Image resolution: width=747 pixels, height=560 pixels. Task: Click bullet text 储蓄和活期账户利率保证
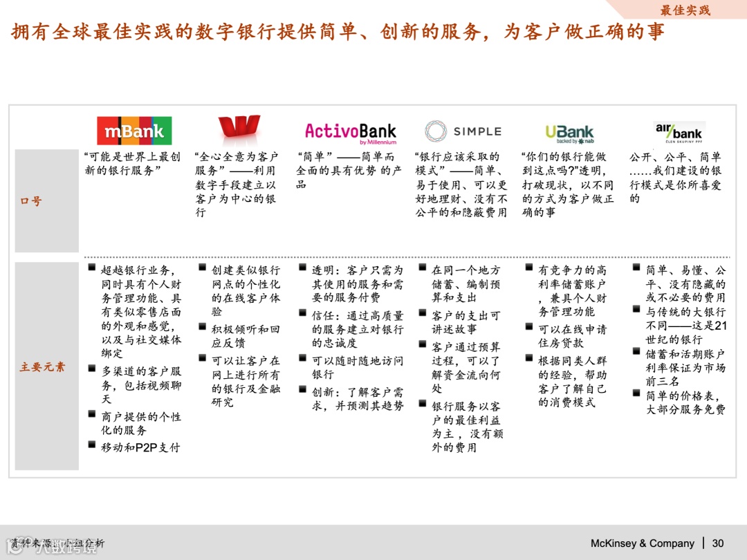click(x=685, y=368)
